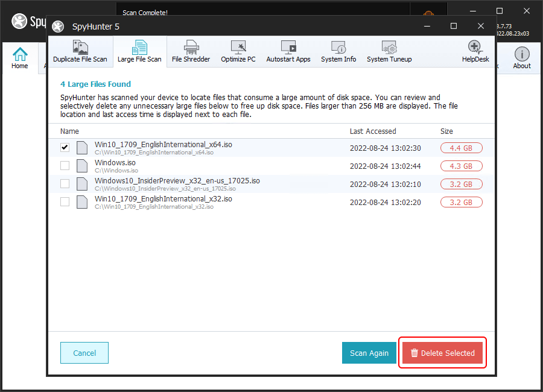Screen dimensions: 543x392
Task: Cancel the large file scan dialog
Action: [x=84, y=353]
